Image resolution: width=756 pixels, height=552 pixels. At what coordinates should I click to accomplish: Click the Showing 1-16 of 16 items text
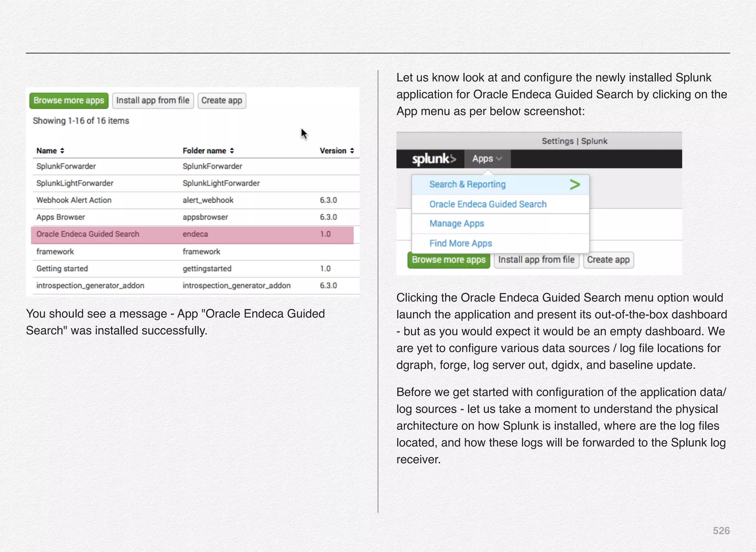click(x=81, y=121)
